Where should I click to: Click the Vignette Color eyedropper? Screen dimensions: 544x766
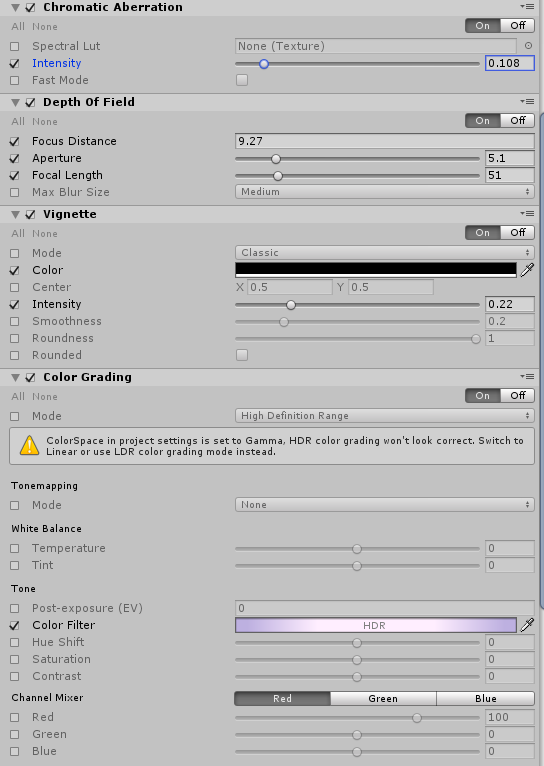point(527,270)
